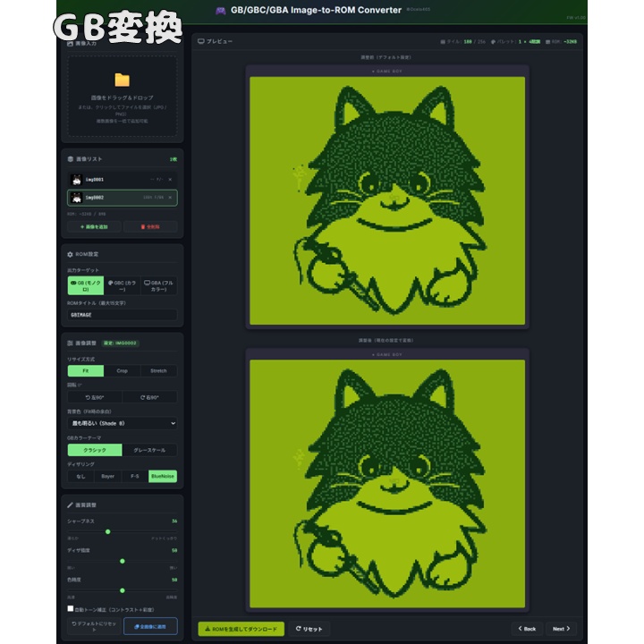Rotate image right 90 degrees
This screenshot has height=644, width=644.
pos(149,397)
